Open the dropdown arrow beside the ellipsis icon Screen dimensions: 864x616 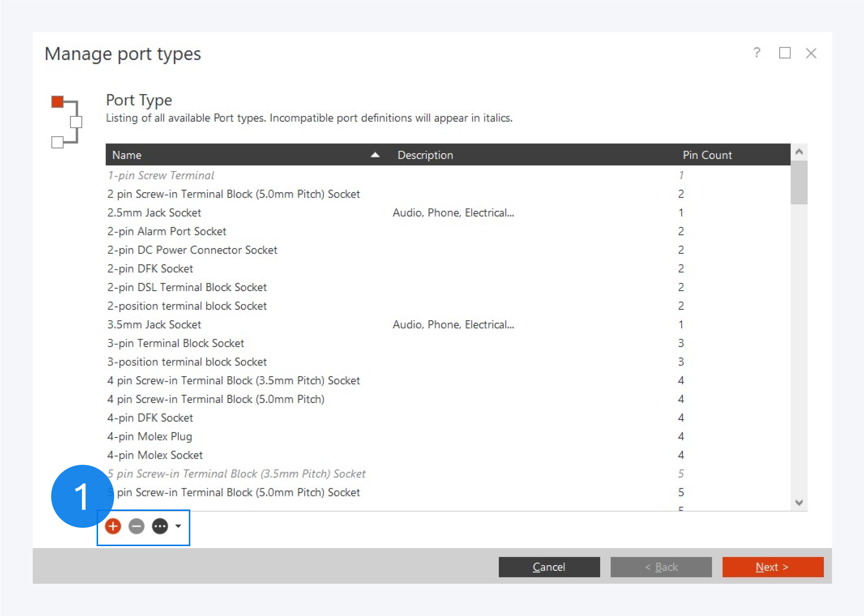(x=178, y=526)
